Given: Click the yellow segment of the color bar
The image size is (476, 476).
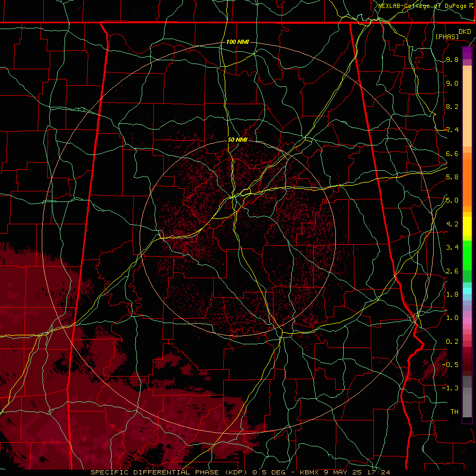Looking at the screenshot, I should (x=467, y=226).
